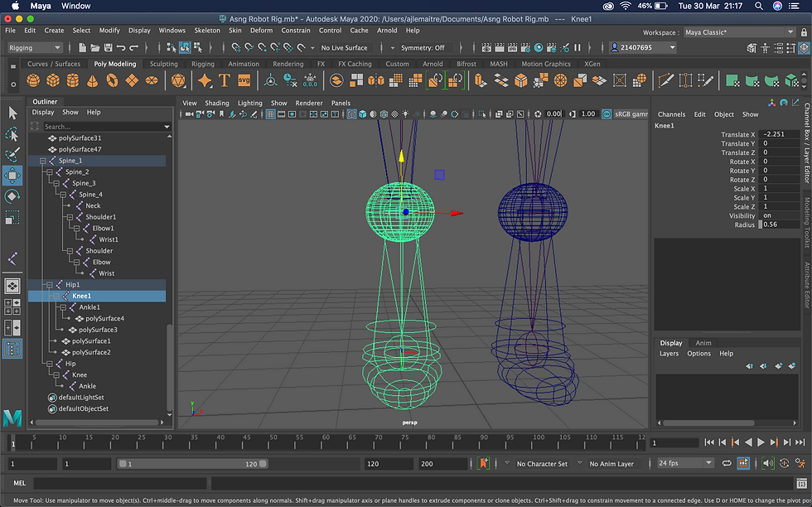
Task: Activate the Move tool in toolbox
Action: coord(12,176)
